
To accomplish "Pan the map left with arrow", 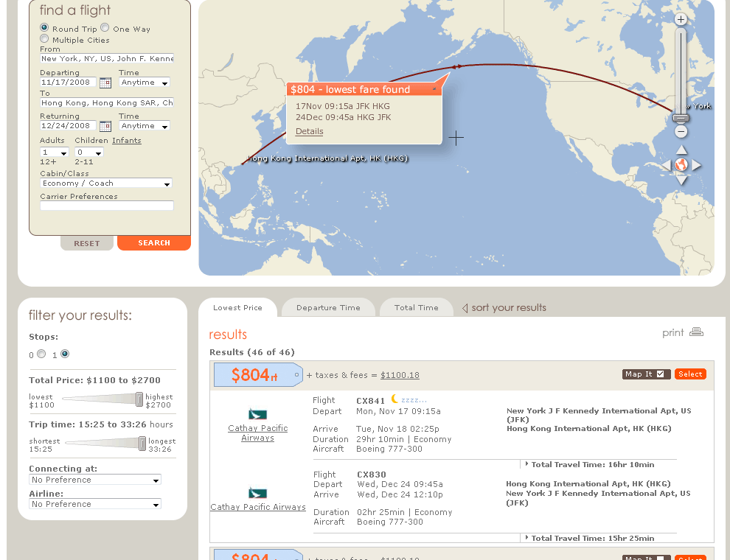I will pyautogui.click(x=666, y=165).
